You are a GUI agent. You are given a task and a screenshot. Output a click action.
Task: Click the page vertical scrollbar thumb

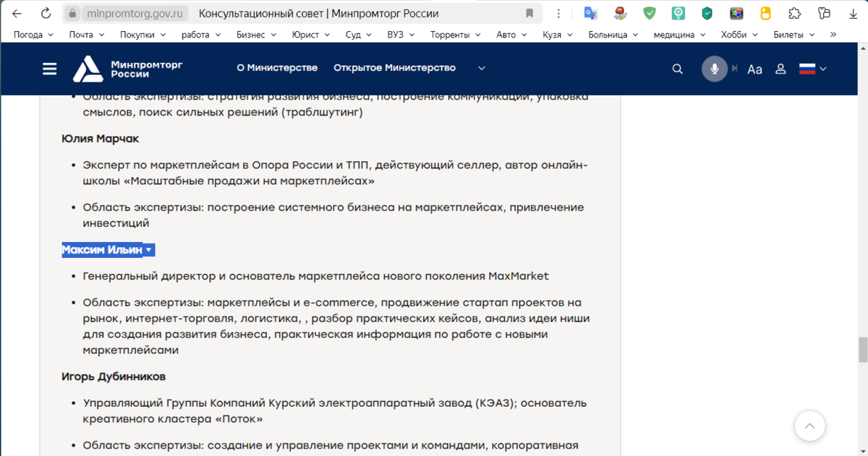click(862, 349)
